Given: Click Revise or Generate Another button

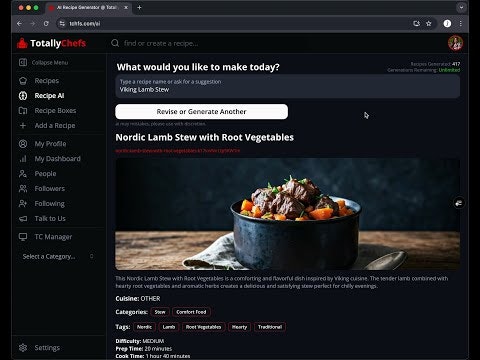Looking at the screenshot, I should (x=201, y=112).
